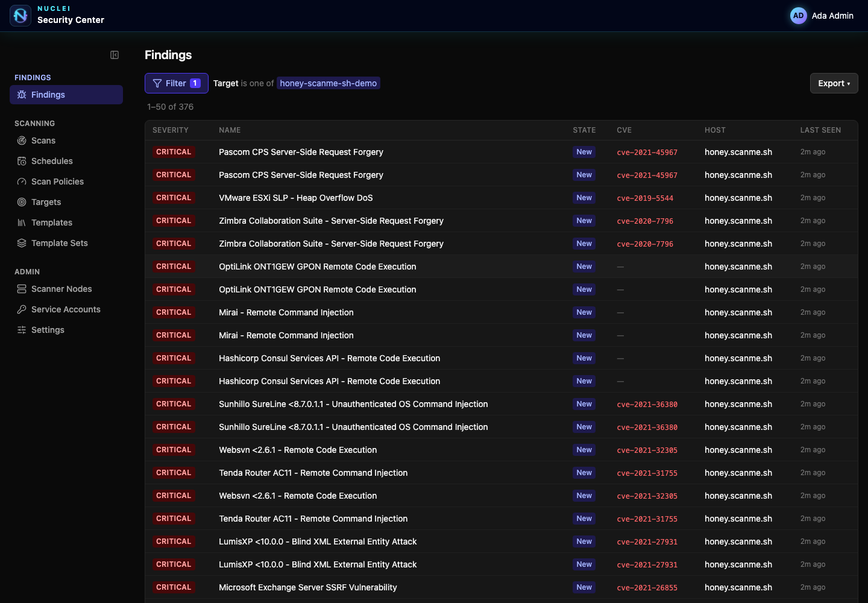Viewport: 868px width, 603px height.
Task: Click the funnel icon in Filter button
Action: [x=157, y=83]
